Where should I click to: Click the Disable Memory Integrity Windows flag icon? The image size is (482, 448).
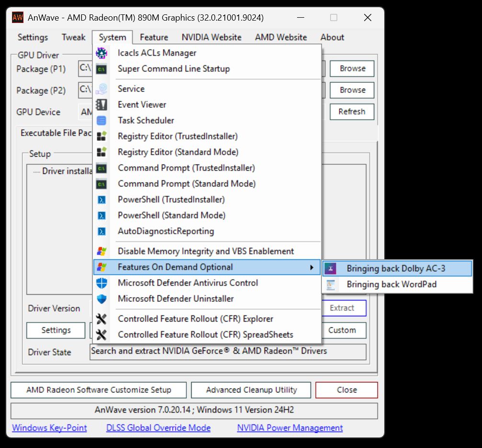(102, 251)
